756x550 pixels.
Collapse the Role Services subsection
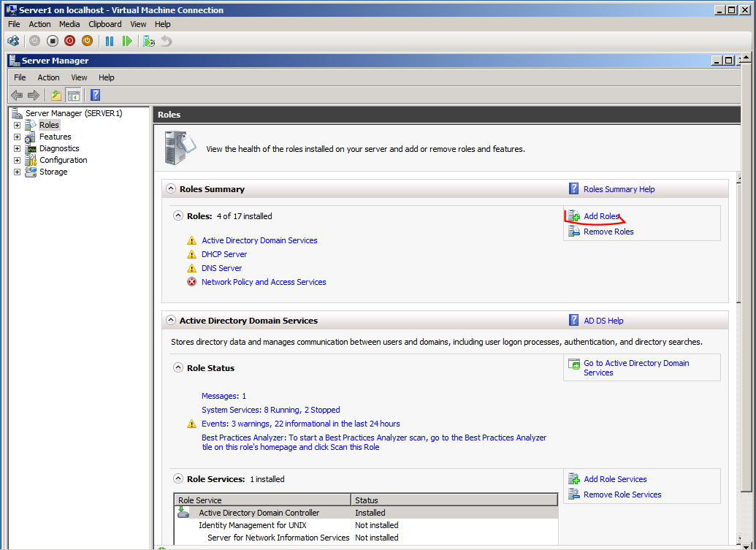click(178, 478)
